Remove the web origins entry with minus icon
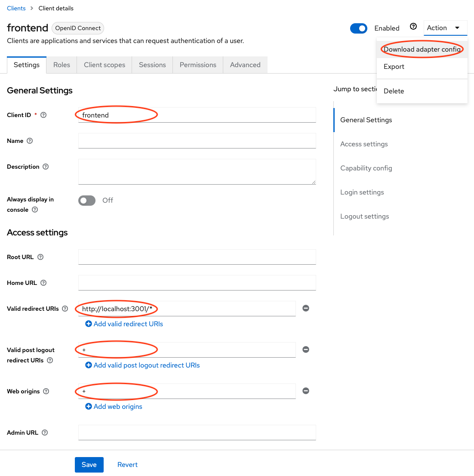The height and width of the screenshot is (476, 474). click(306, 391)
